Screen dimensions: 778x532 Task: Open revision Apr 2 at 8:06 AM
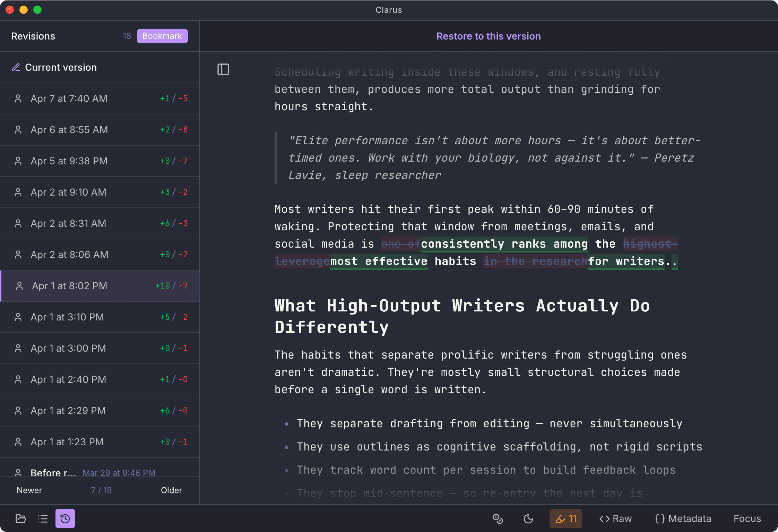coord(100,255)
